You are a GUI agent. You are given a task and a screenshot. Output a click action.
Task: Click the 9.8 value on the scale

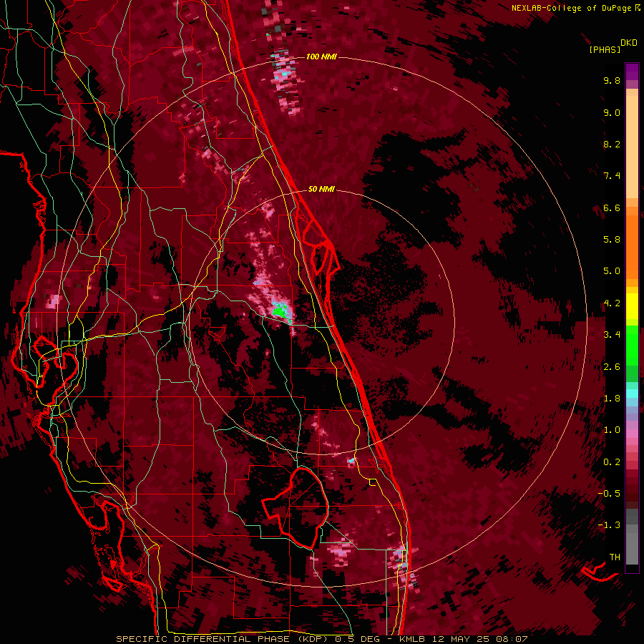(612, 80)
